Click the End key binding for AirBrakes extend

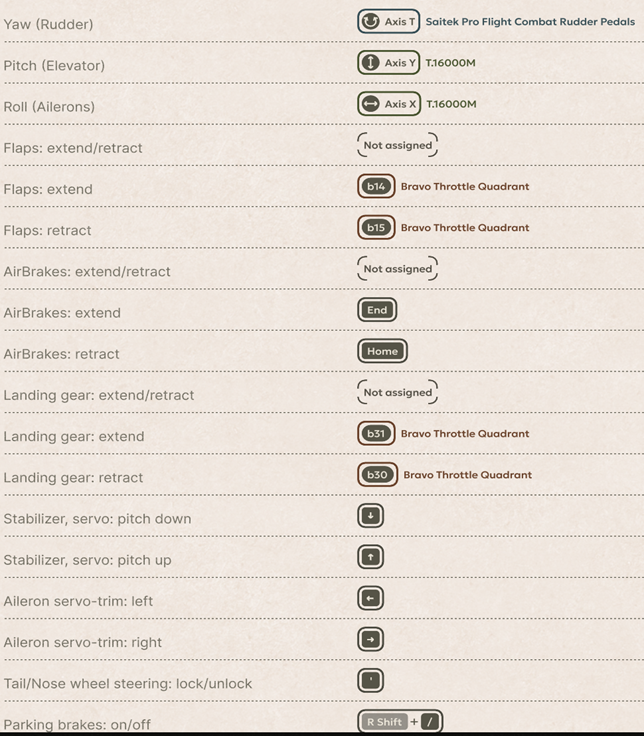(x=377, y=310)
